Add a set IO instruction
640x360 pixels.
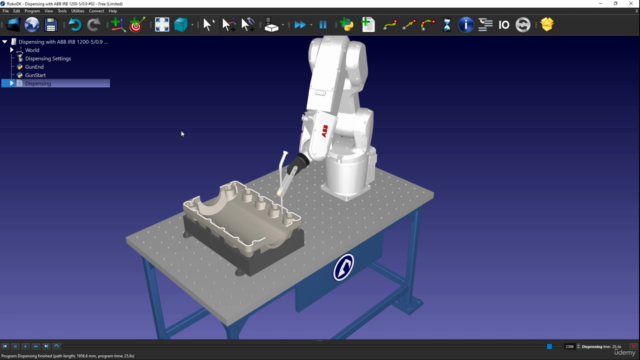[x=504, y=25]
